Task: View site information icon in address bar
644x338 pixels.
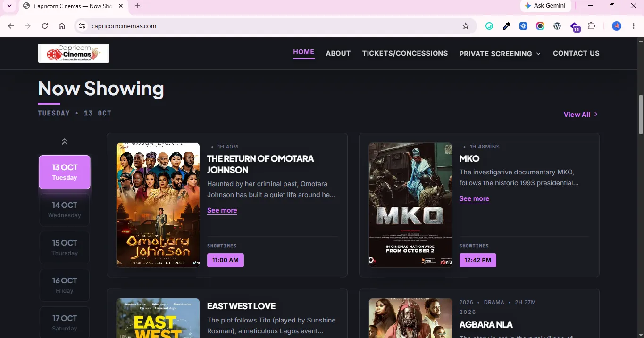Action: click(x=82, y=26)
